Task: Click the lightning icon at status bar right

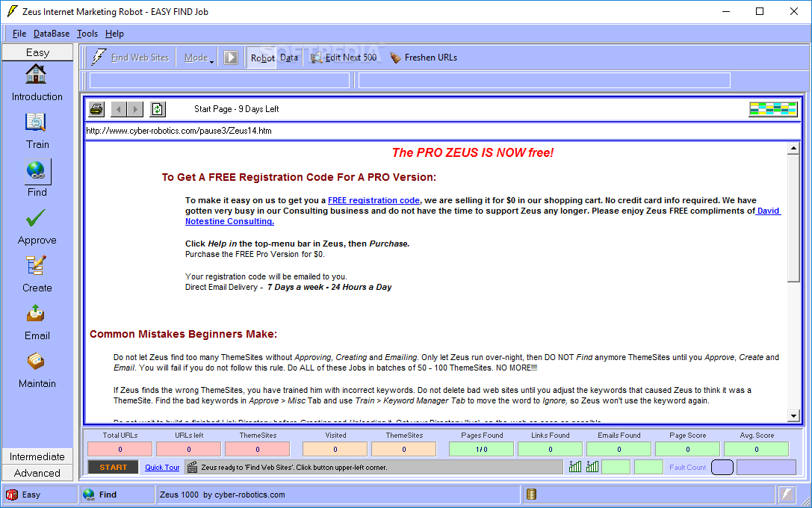Action: (787, 495)
